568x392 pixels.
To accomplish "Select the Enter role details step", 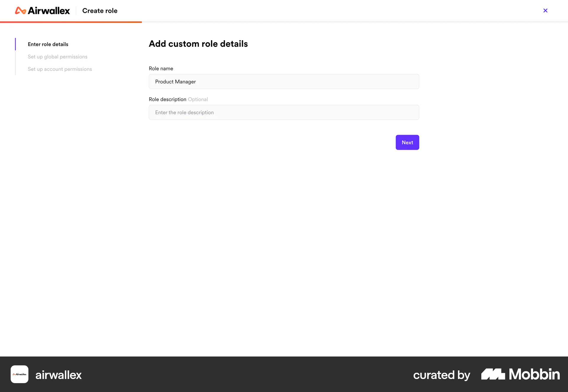I will click(x=48, y=44).
